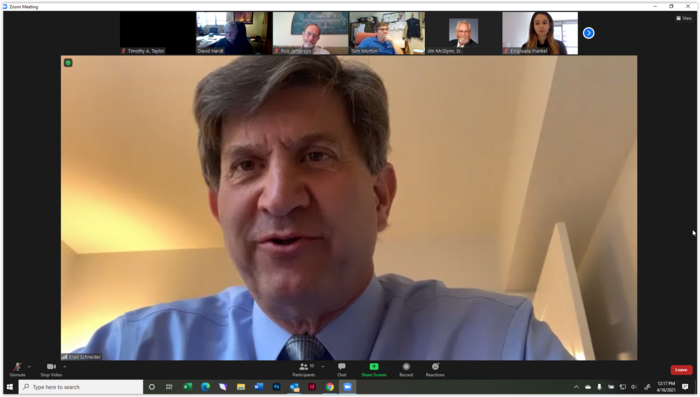
Task: Open Outlook from the taskbar
Action: click(295, 387)
